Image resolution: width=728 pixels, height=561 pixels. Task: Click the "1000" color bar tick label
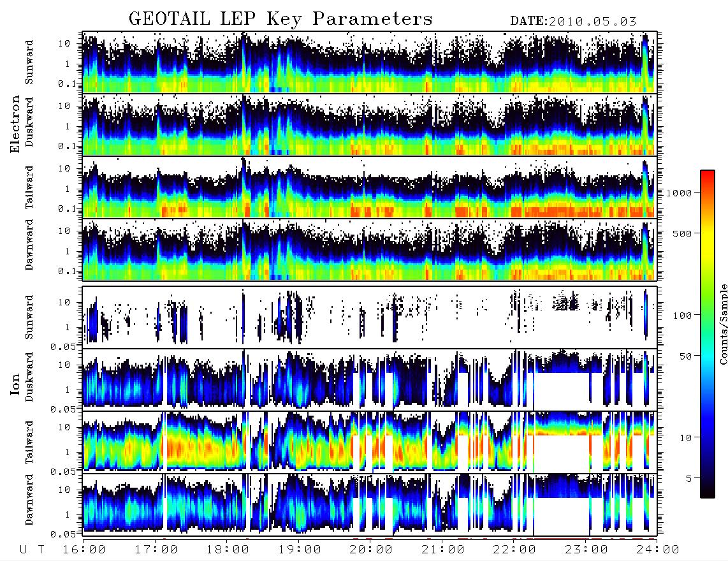point(680,193)
